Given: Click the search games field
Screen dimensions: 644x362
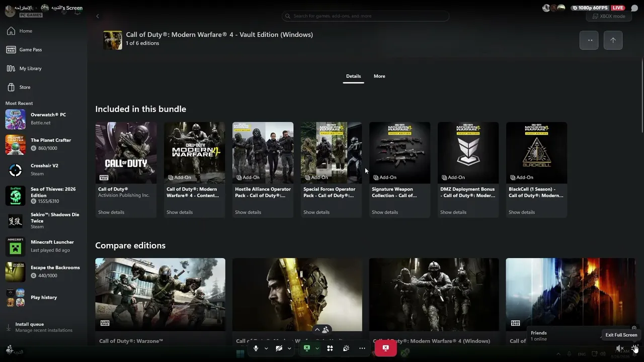Looking at the screenshot, I should pos(365,16).
